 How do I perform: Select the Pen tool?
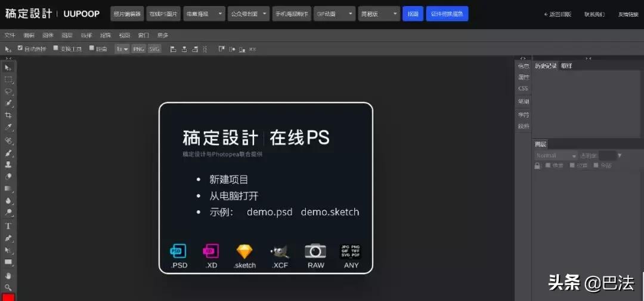8,238
